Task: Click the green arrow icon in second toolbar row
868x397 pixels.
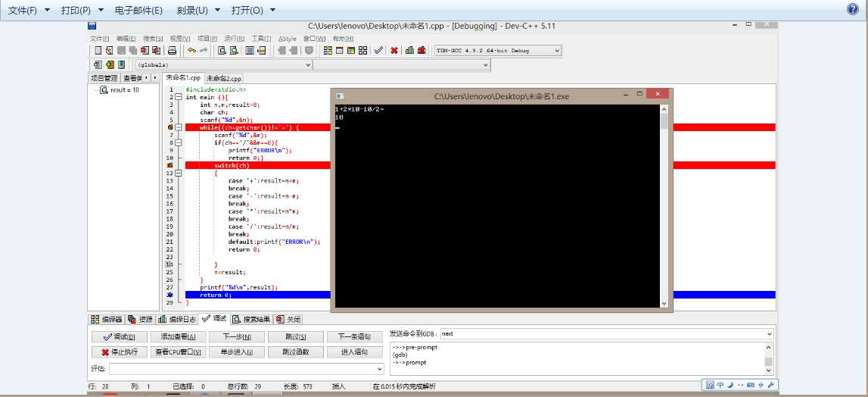Action: pos(110,65)
